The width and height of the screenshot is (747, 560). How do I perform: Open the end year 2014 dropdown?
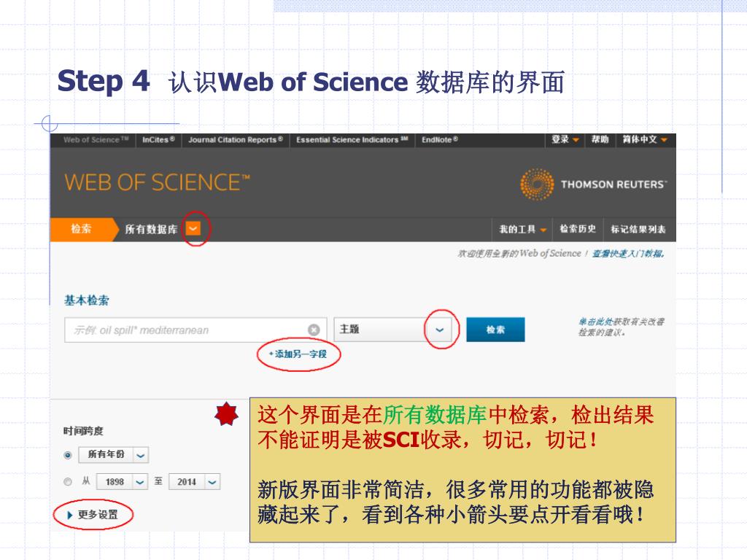tap(212, 482)
